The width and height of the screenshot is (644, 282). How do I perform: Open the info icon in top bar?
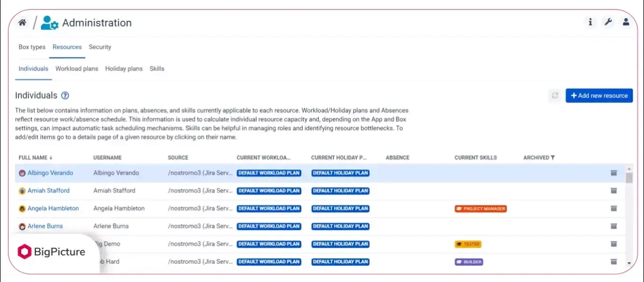tap(590, 22)
